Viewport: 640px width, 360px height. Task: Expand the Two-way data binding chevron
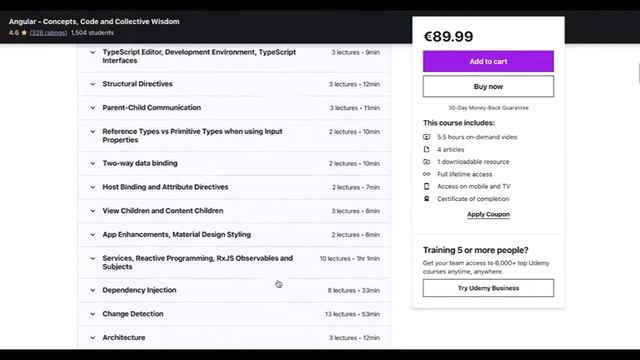93,163
